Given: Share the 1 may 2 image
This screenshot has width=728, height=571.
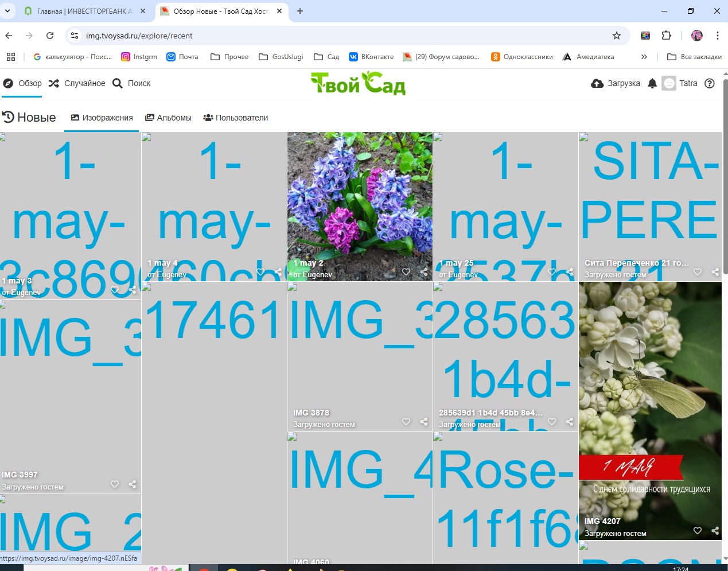Looking at the screenshot, I should coord(424,271).
